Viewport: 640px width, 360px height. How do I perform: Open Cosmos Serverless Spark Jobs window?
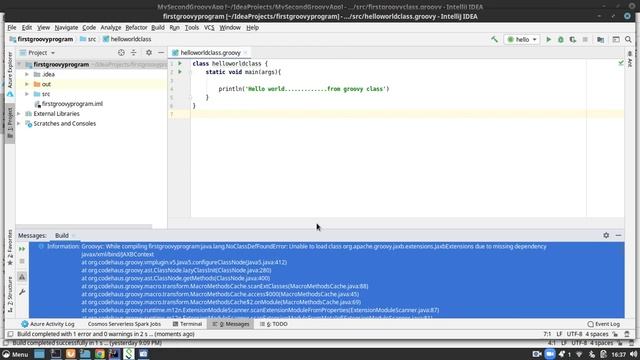pos(124,324)
